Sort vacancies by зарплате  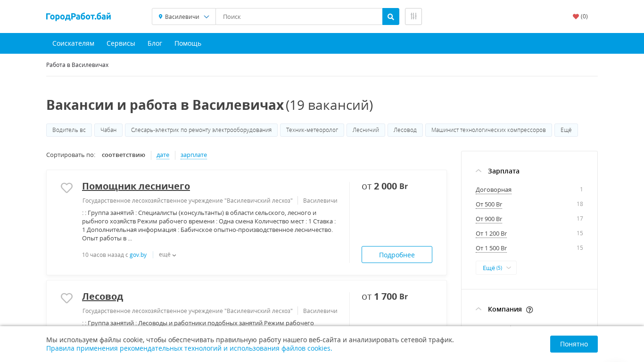193,155
